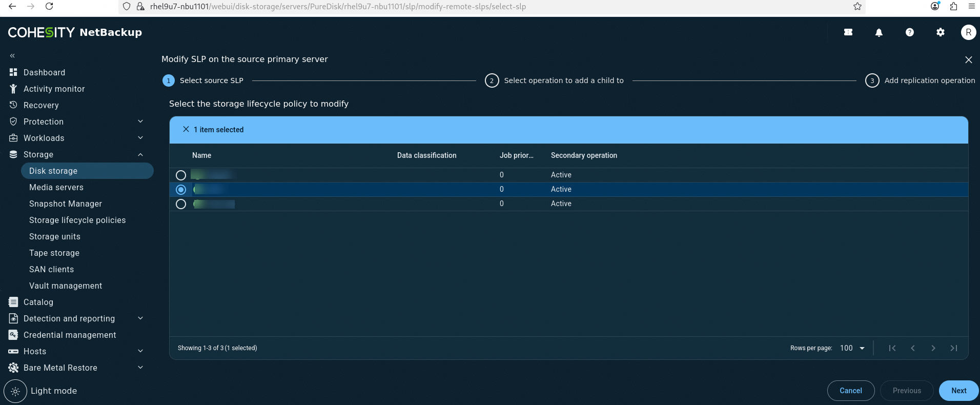Viewport: 980px width, 405px height.
Task: Expand the Bare Metal Restore menu
Action: [140, 368]
